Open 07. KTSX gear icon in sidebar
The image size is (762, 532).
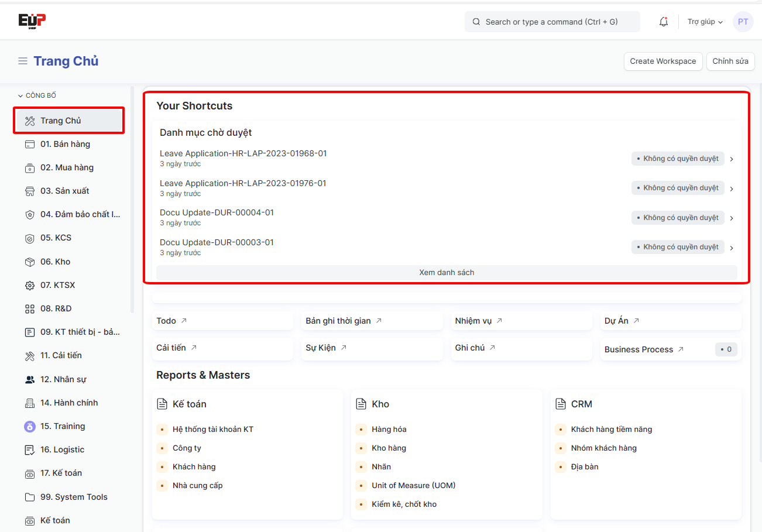click(30, 285)
